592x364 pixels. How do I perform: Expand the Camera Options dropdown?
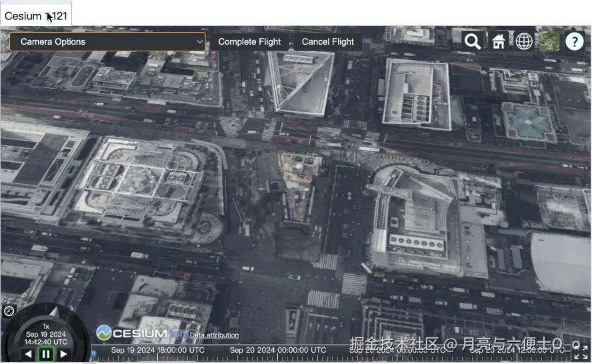107,41
